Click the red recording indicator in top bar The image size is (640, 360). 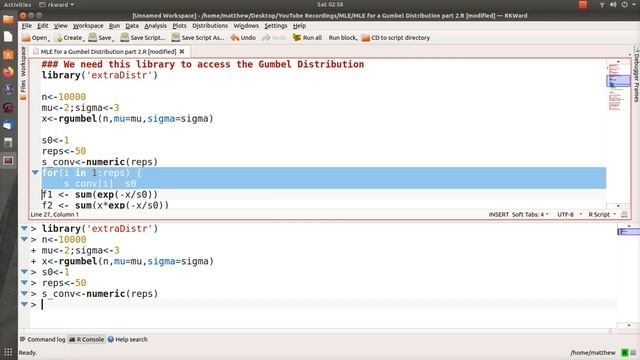coord(583,4)
